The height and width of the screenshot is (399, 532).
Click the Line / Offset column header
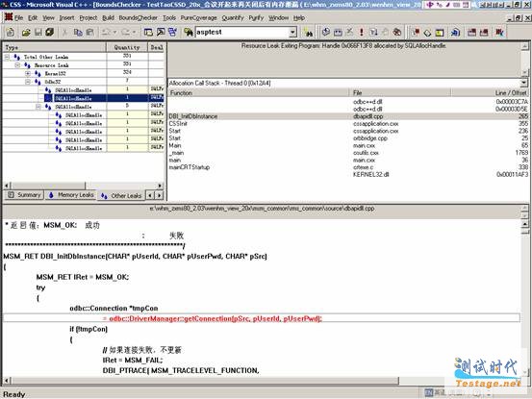490,93
